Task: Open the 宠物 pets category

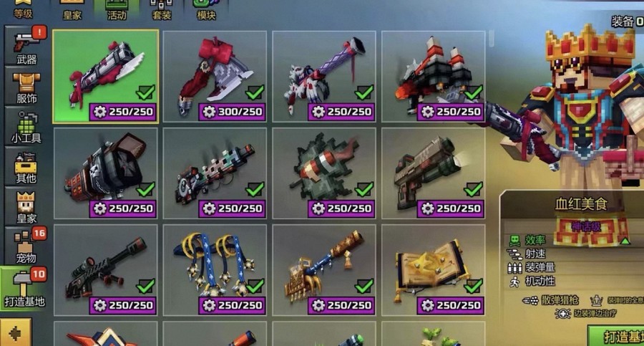Action: [26, 246]
